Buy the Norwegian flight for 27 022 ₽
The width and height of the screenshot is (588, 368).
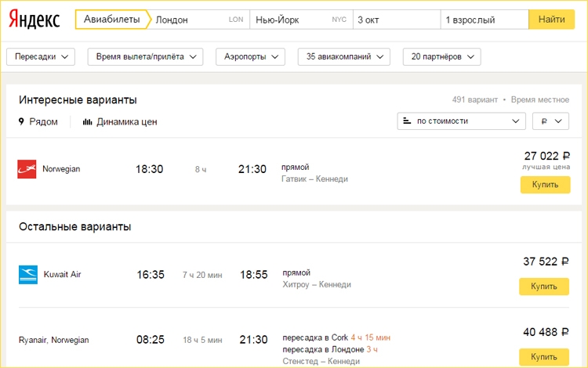pos(545,185)
